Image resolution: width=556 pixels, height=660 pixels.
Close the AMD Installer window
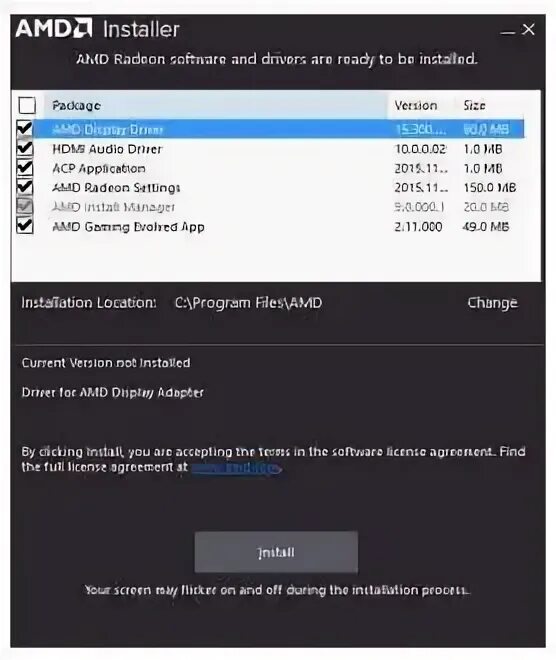pos(528,29)
